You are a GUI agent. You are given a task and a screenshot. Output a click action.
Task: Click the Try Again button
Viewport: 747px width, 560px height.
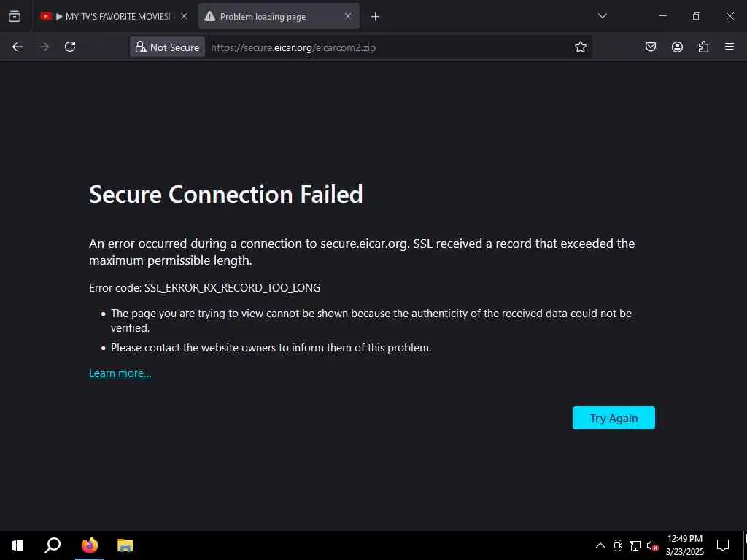(614, 418)
